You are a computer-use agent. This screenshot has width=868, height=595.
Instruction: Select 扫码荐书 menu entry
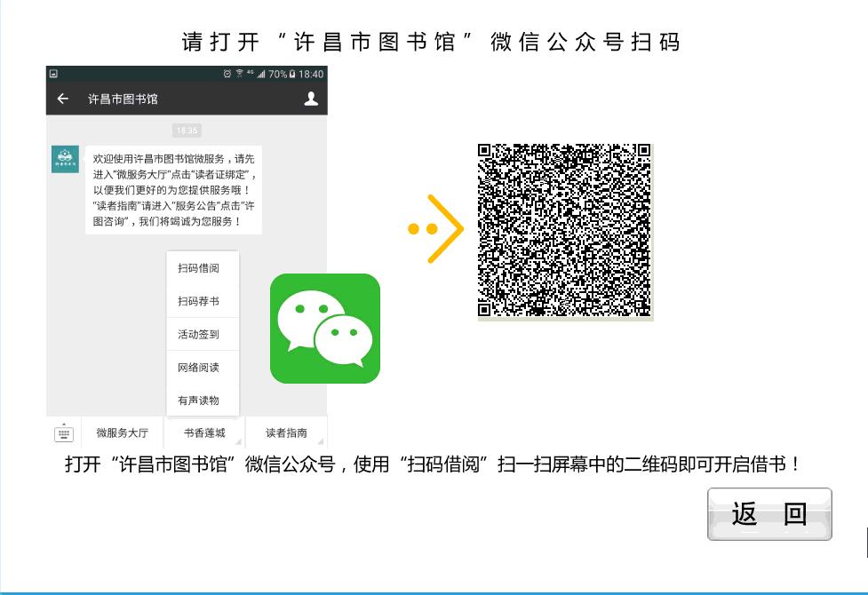(199, 301)
